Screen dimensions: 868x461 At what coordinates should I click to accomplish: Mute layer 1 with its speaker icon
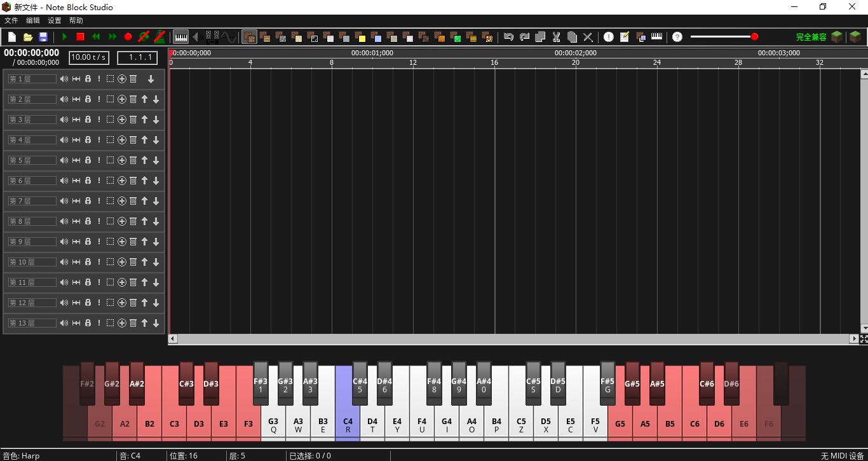pos(64,79)
